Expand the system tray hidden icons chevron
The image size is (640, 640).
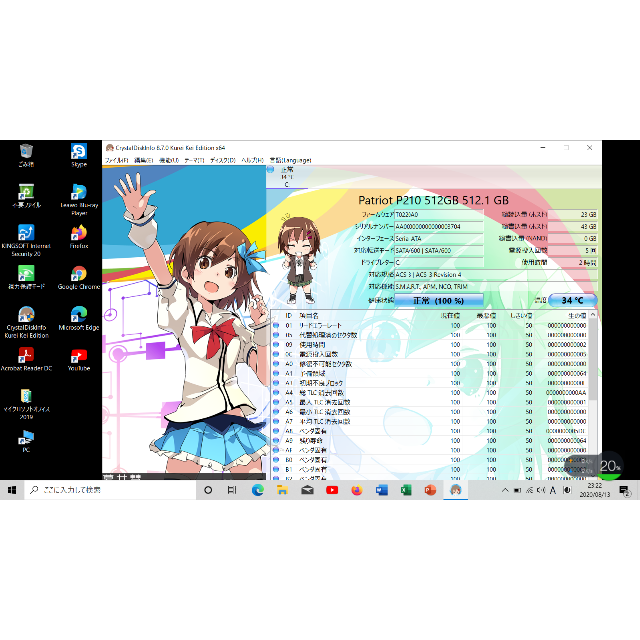pyautogui.click(x=505, y=490)
